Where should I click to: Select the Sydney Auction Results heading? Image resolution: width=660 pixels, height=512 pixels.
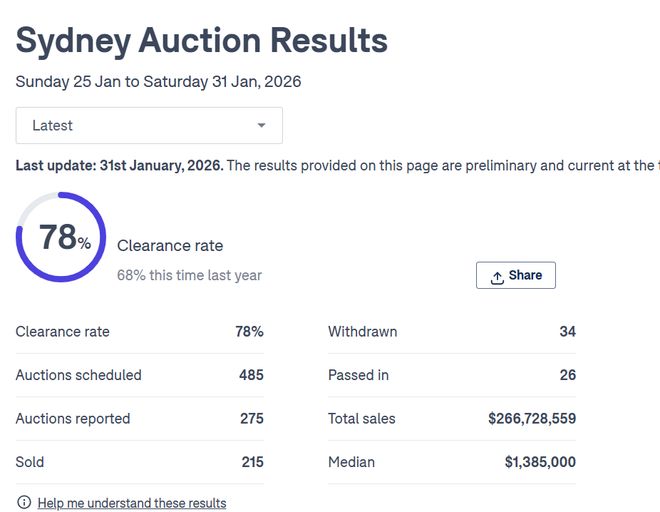[201, 40]
